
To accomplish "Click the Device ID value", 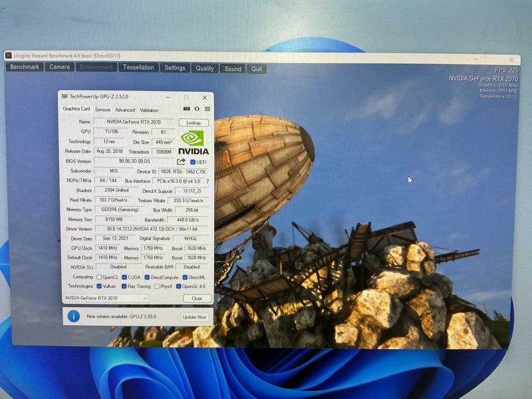I will tap(184, 172).
